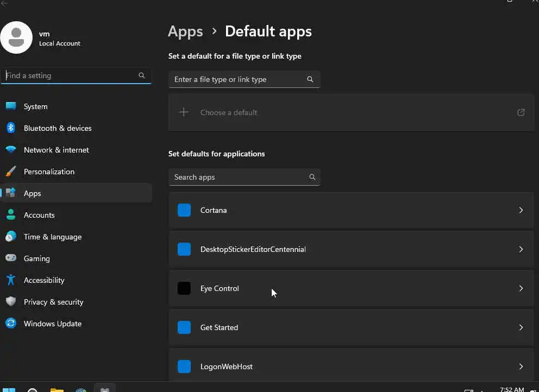Open the System settings icon
The width and height of the screenshot is (539, 392).
click(11, 106)
